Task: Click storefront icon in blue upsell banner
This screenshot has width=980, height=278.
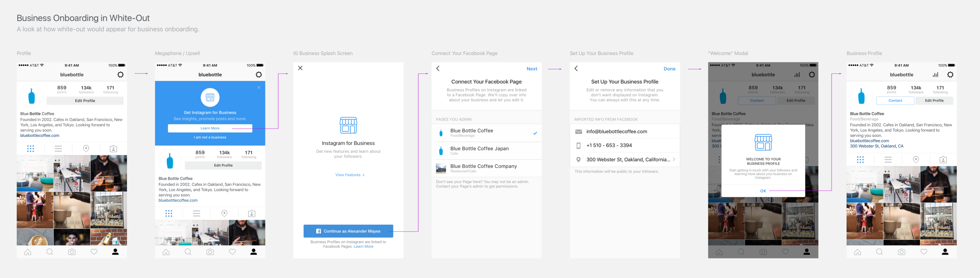Action: click(x=210, y=97)
